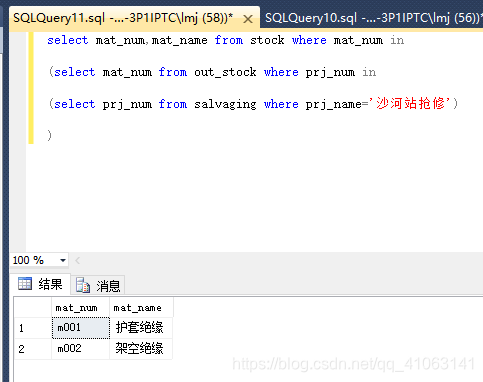This screenshot has height=382, width=483.
Task: Select the m002 cell
Action: 81,349
